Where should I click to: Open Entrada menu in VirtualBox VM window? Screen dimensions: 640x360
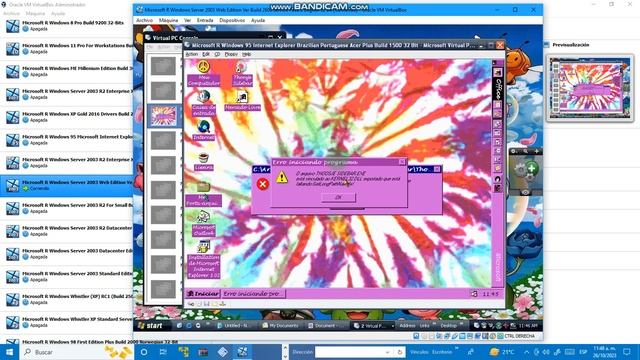(205, 20)
